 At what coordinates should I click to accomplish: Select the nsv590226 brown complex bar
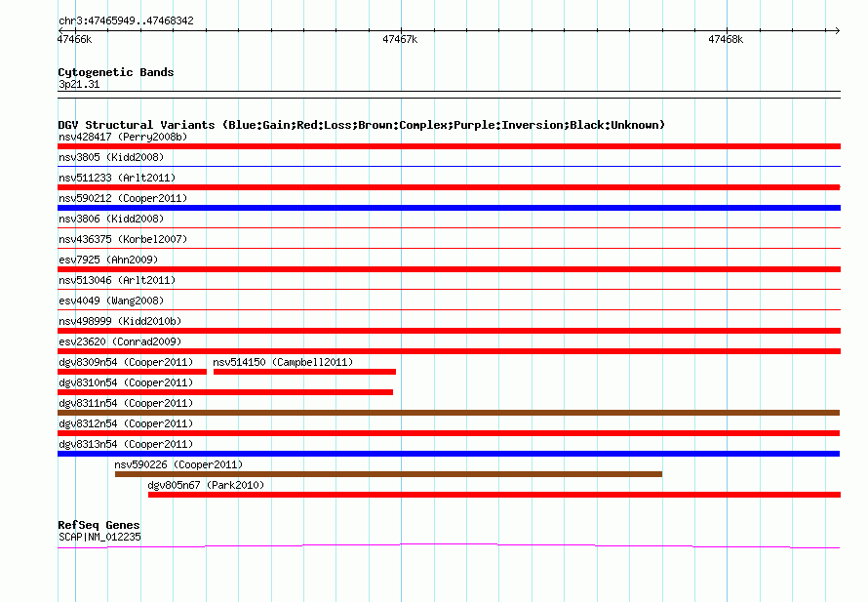[388, 474]
